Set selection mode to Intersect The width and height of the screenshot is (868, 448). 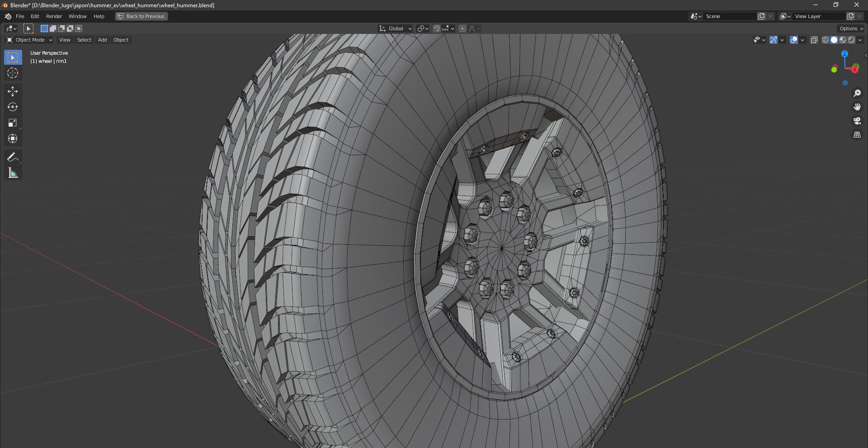tap(79, 29)
